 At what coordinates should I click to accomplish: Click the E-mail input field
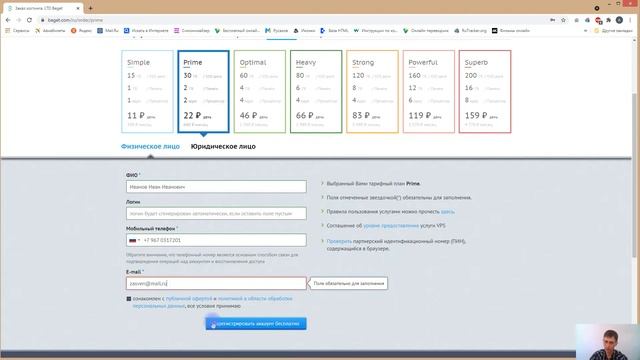tap(216, 283)
